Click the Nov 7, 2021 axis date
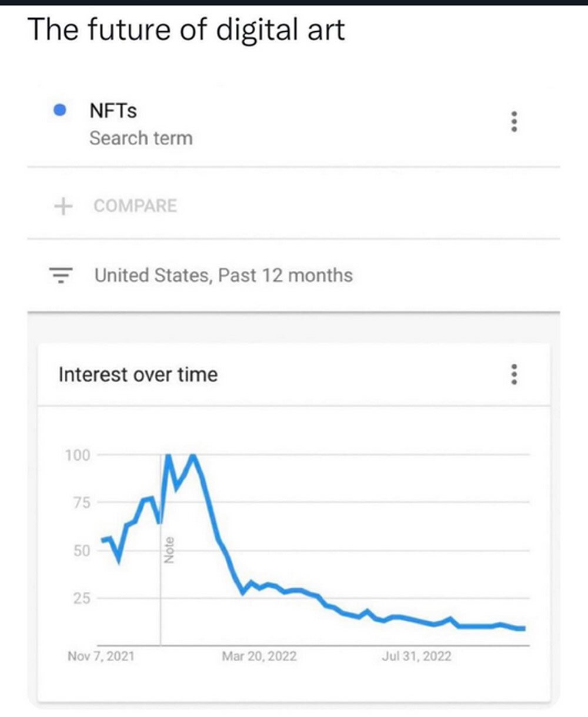Screen dimensions: 588x717 point(101,656)
